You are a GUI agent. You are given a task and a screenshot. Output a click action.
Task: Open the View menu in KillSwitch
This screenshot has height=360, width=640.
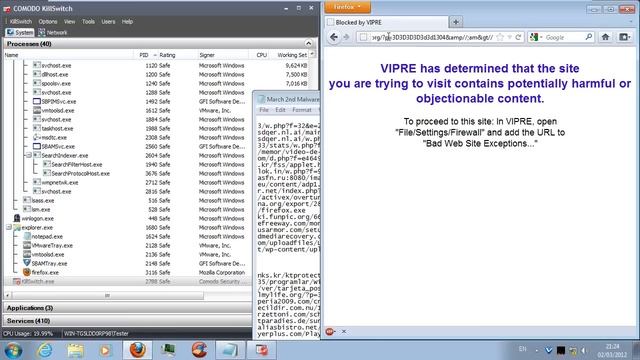click(x=69, y=22)
